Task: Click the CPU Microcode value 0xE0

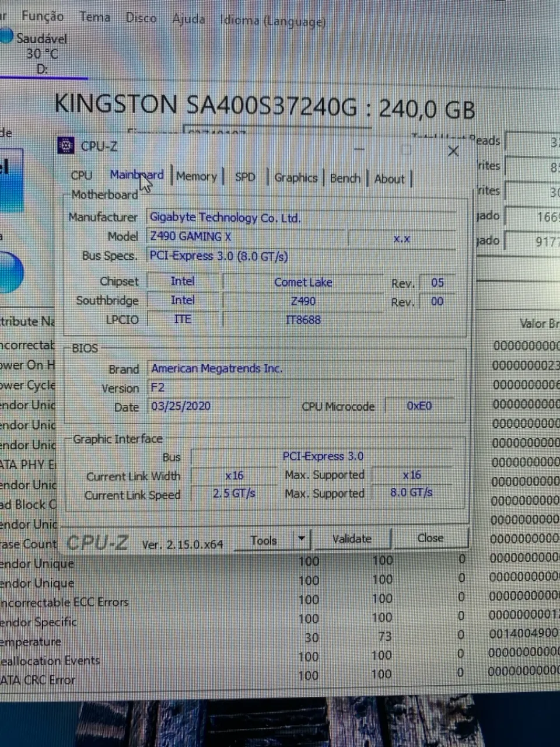Action: pos(419,406)
